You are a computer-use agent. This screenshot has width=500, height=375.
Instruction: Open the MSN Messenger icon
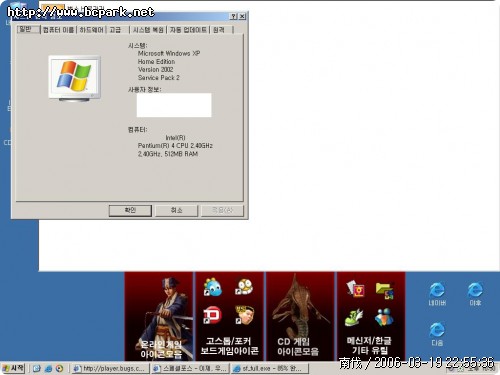coord(384,317)
